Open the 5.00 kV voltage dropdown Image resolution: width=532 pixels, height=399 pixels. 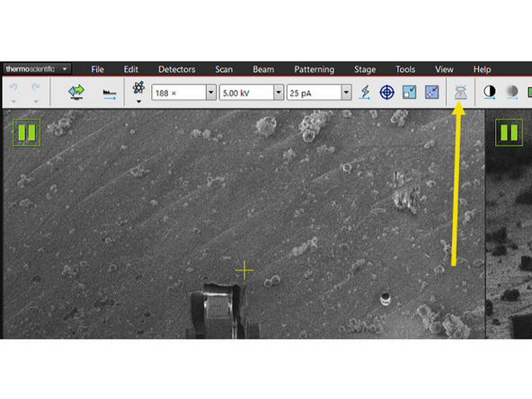click(279, 93)
